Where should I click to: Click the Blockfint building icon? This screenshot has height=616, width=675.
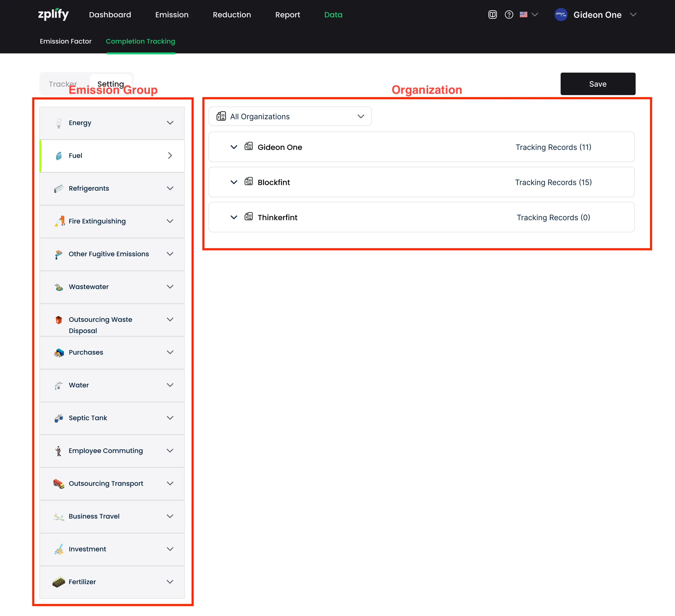pyautogui.click(x=248, y=182)
